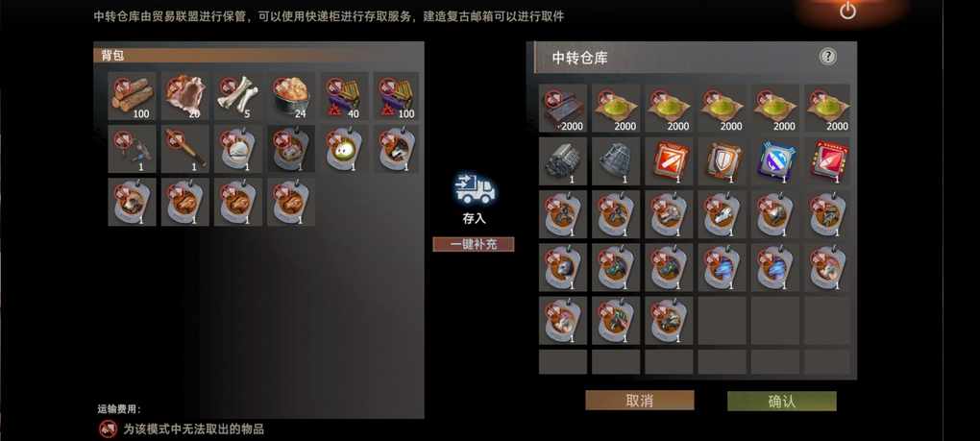Select the bones item with quantity 5

[x=238, y=96]
